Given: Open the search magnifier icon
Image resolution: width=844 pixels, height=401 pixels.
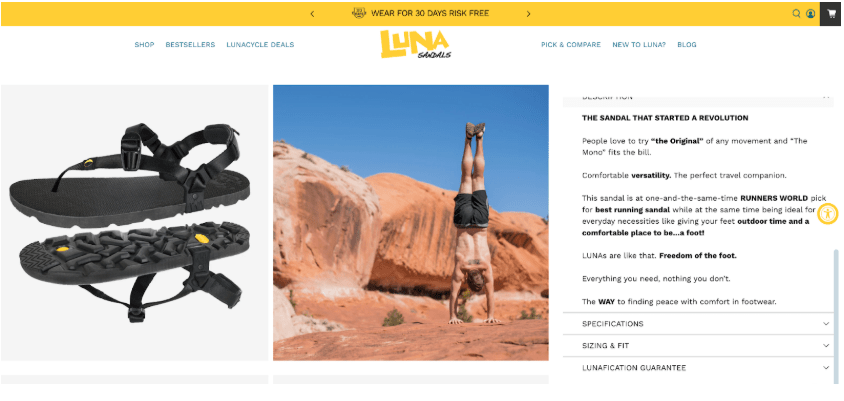Looking at the screenshot, I should click(796, 14).
